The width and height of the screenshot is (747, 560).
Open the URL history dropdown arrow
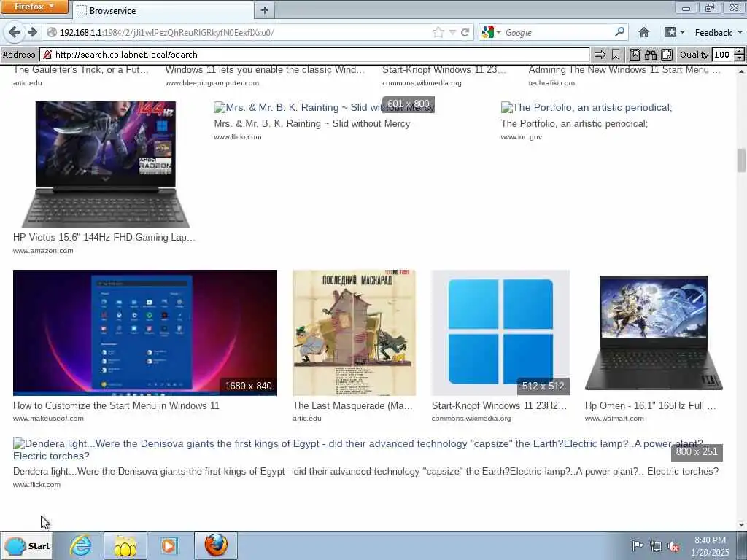pos(452,32)
